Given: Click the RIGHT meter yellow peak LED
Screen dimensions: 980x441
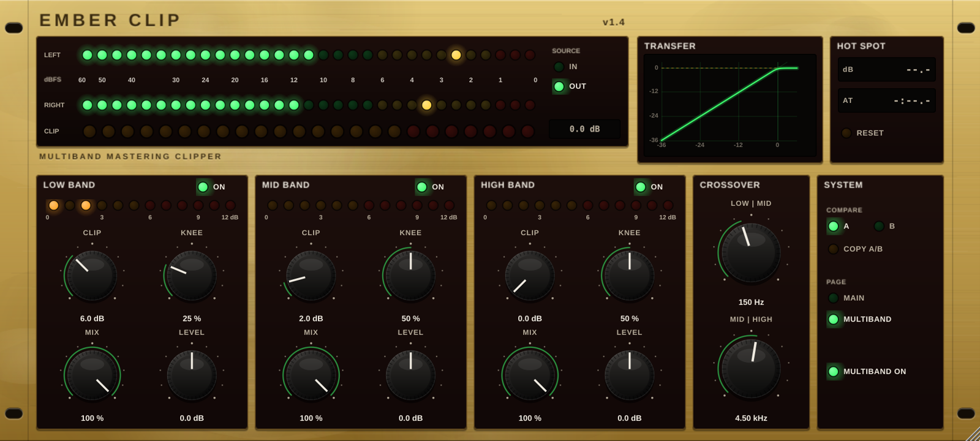Looking at the screenshot, I should tap(426, 105).
